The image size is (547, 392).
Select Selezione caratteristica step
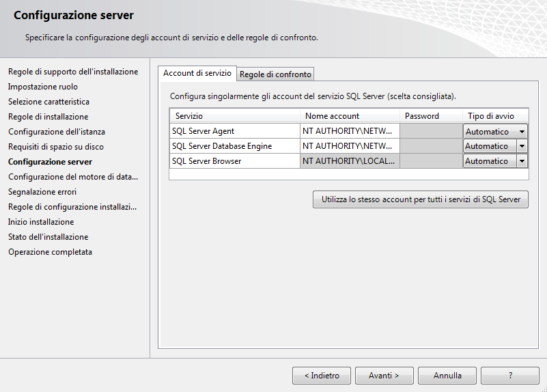[49, 102]
